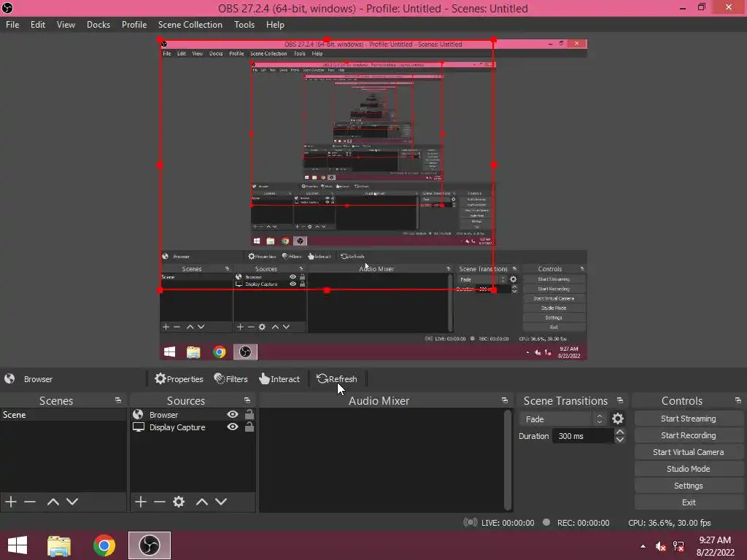The width and height of the screenshot is (747, 560).
Task: Click OBS Studio taskbar icon
Action: pos(149,545)
